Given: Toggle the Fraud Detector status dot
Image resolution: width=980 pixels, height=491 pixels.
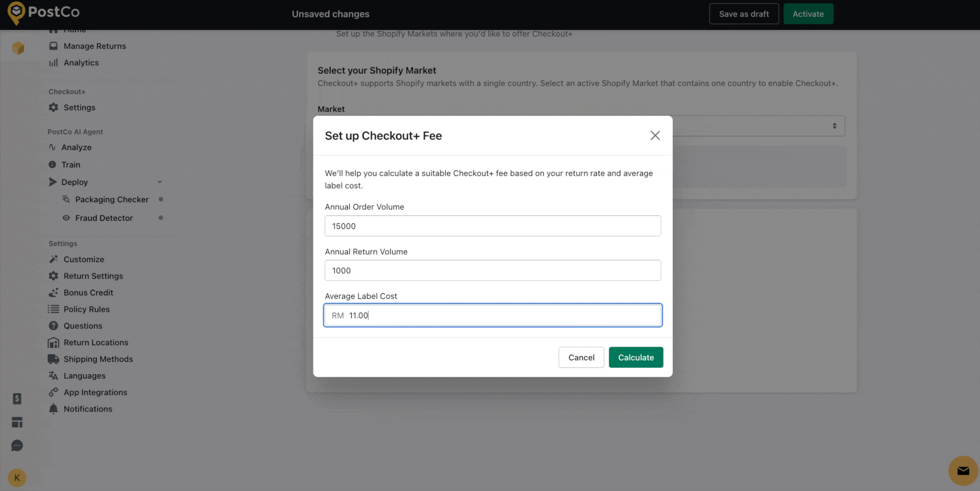Looking at the screenshot, I should [161, 218].
